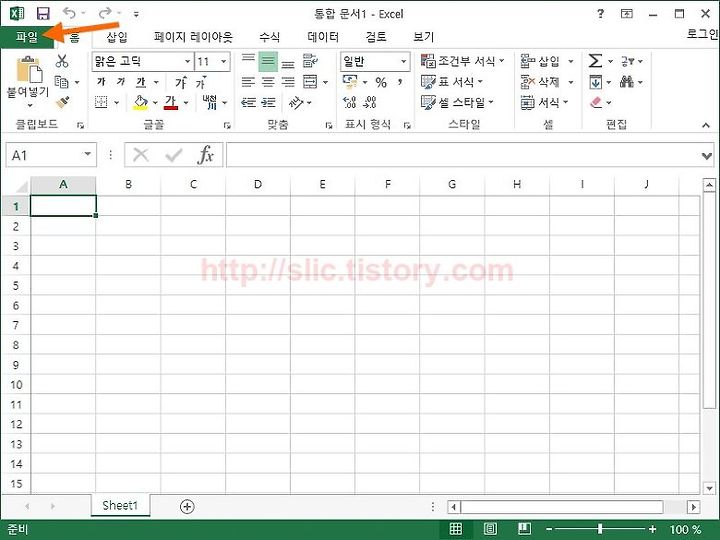Click the zoom slider handle
The width and height of the screenshot is (720, 540).
coord(600,529)
